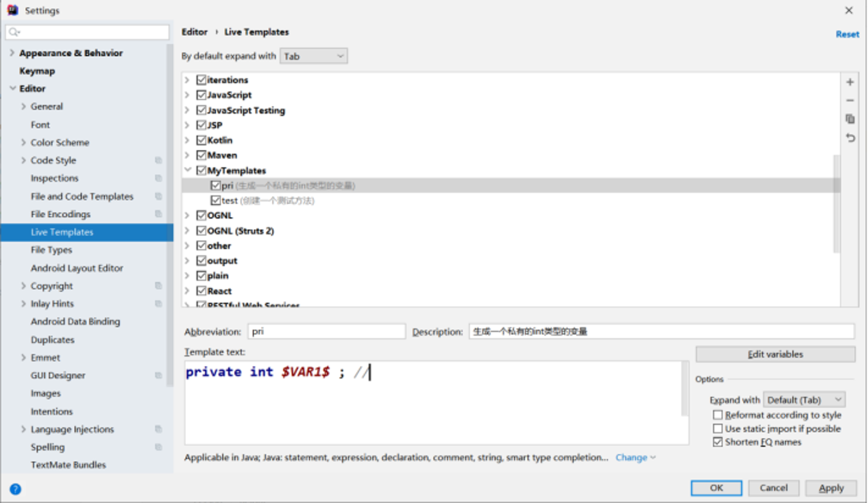Select Android Data Binding in sidebar

pyautogui.click(x=76, y=322)
